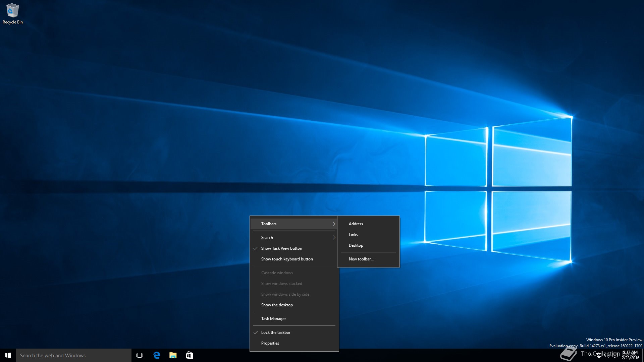The image size is (644, 362).
Task: Expand the Search submenu arrow
Action: pyautogui.click(x=334, y=238)
